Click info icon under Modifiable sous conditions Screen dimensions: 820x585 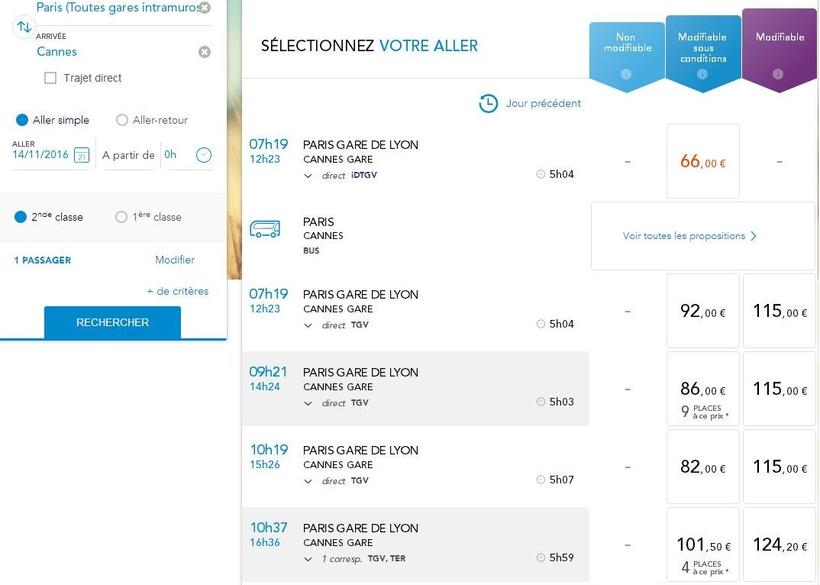702,74
